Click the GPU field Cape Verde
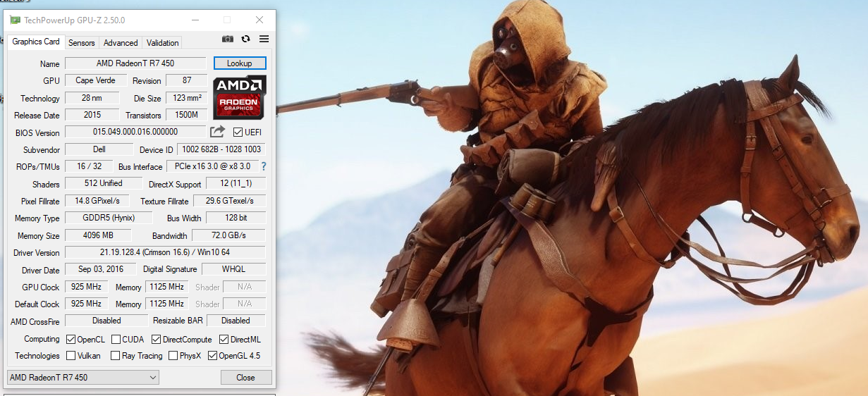The image size is (868, 396). 96,80
